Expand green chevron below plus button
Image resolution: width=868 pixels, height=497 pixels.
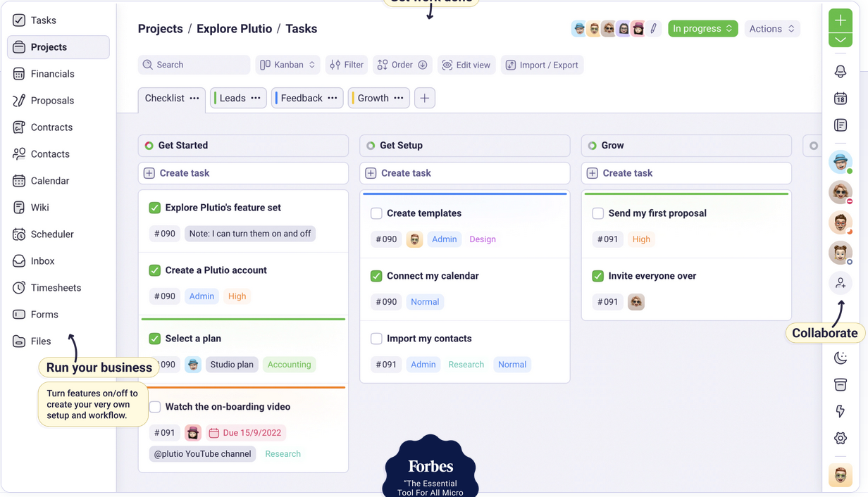841,40
